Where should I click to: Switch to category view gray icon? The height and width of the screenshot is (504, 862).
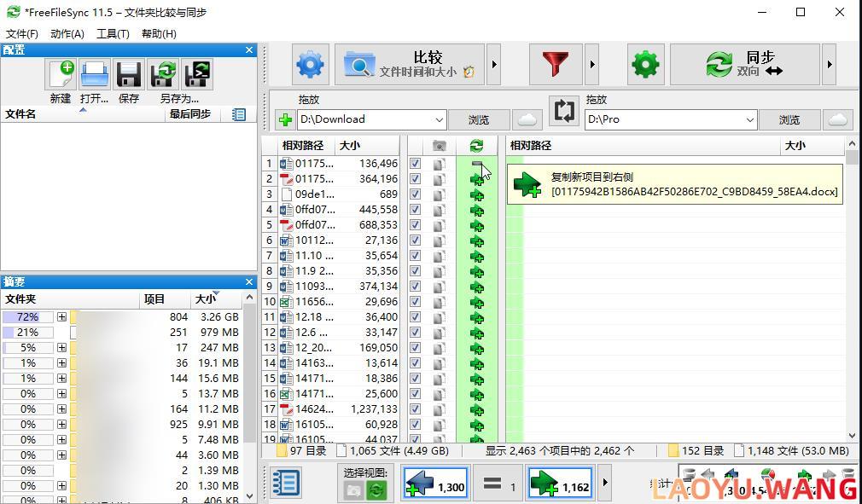coord(353,490)
